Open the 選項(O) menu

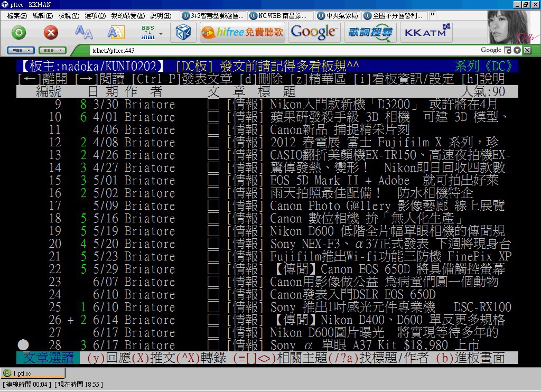pyautogui.click(x=95, y=16)
